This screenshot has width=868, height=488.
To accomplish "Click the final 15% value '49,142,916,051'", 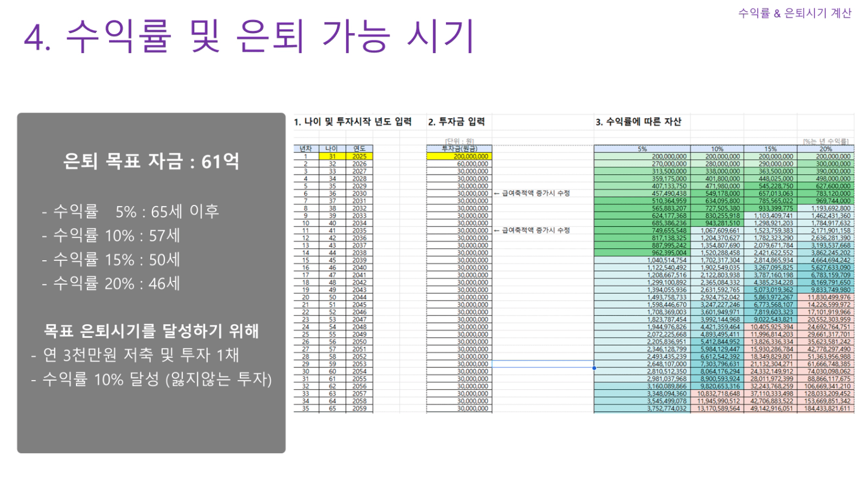I will 770,409.
